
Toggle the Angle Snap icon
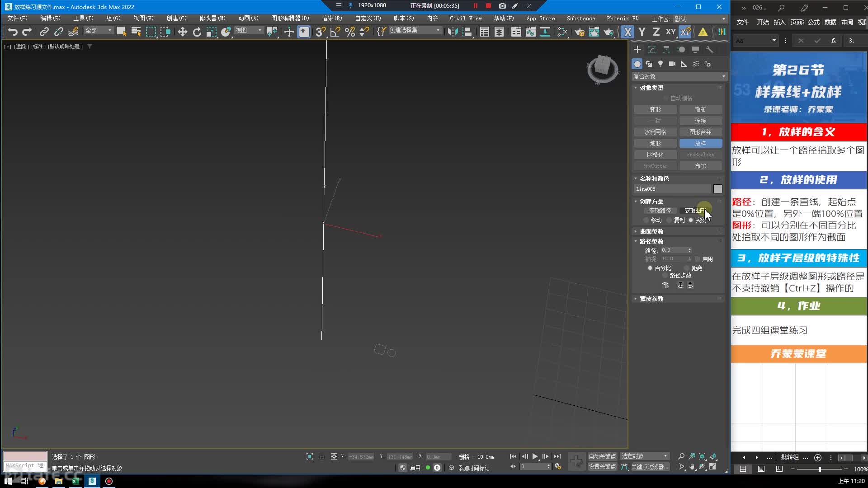(x=335, y=32)
